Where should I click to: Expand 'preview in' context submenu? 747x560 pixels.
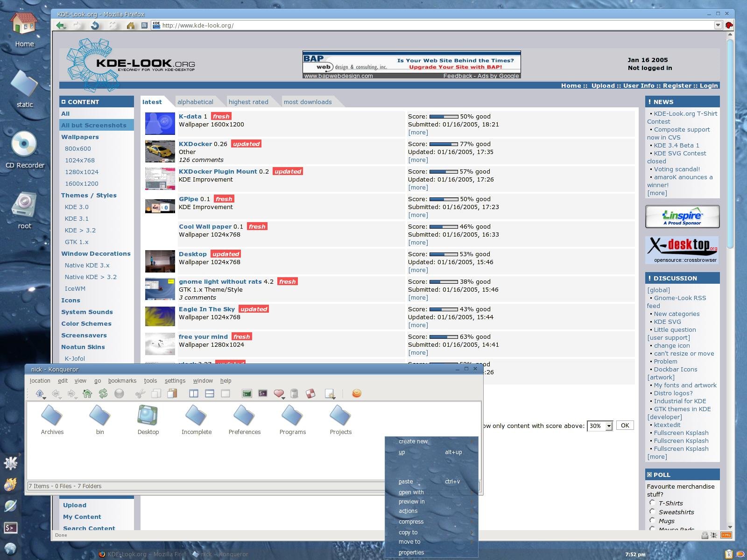431,502
